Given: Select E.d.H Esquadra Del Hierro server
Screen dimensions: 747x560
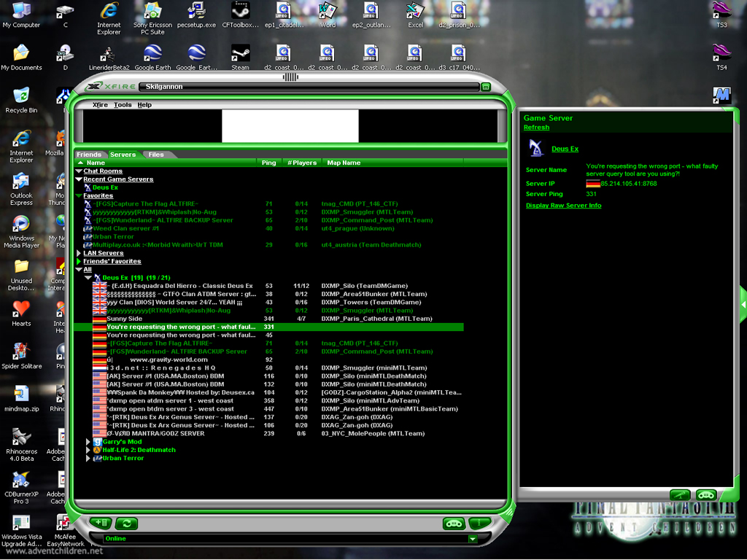Looking at the screenshot, I should [269, 286].
